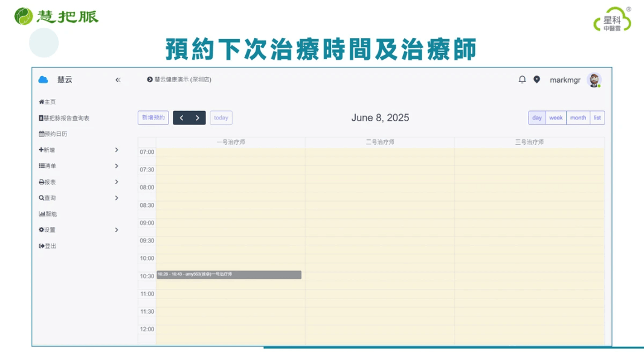
Task: Click the today button
Action: [221, 118]
